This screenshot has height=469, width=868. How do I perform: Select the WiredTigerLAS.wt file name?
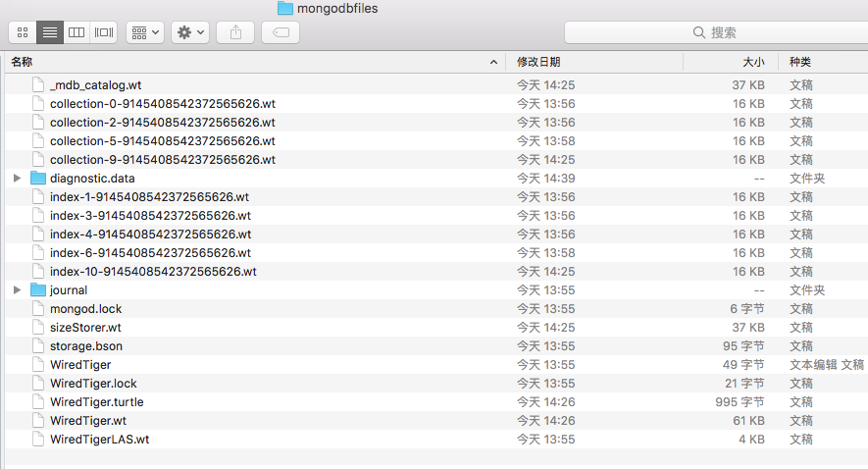[x=100, y=440]
